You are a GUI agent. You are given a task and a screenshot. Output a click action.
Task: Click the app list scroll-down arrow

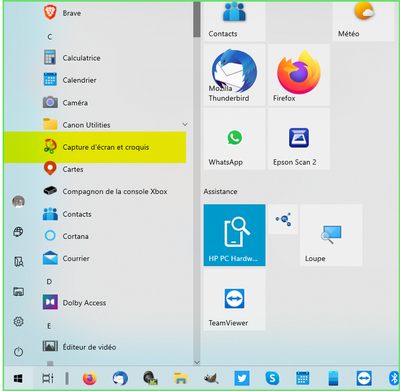click(x=197, y=362)
